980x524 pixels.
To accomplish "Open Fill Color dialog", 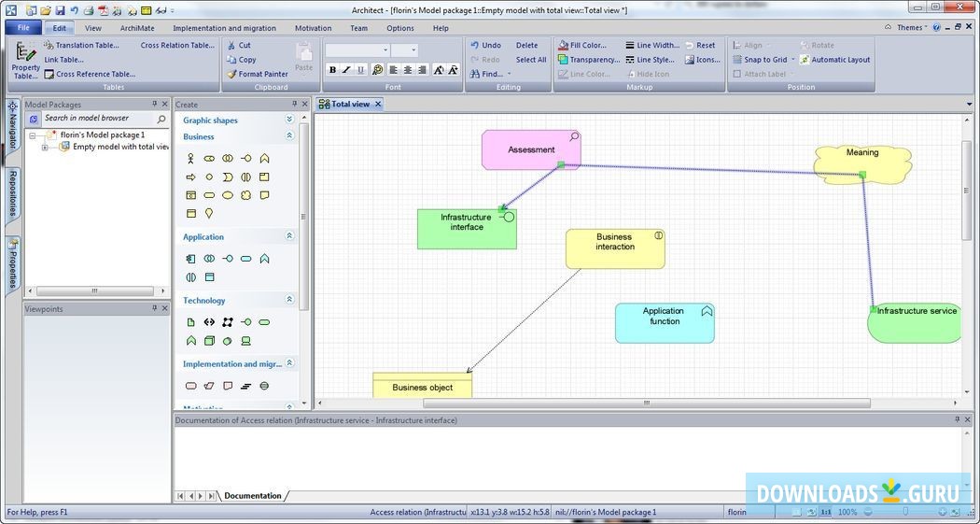I will pos(582,45).
